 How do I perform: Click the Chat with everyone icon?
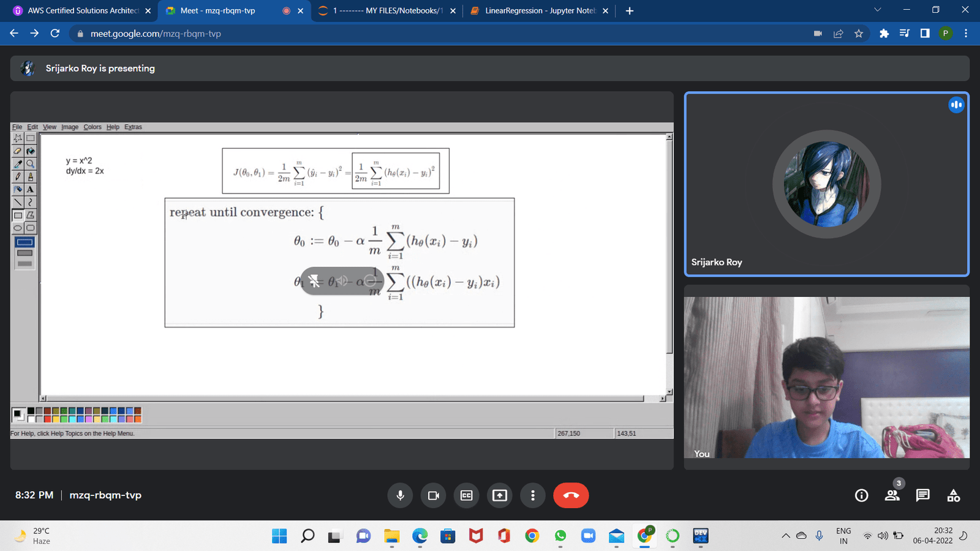[922, 495]
